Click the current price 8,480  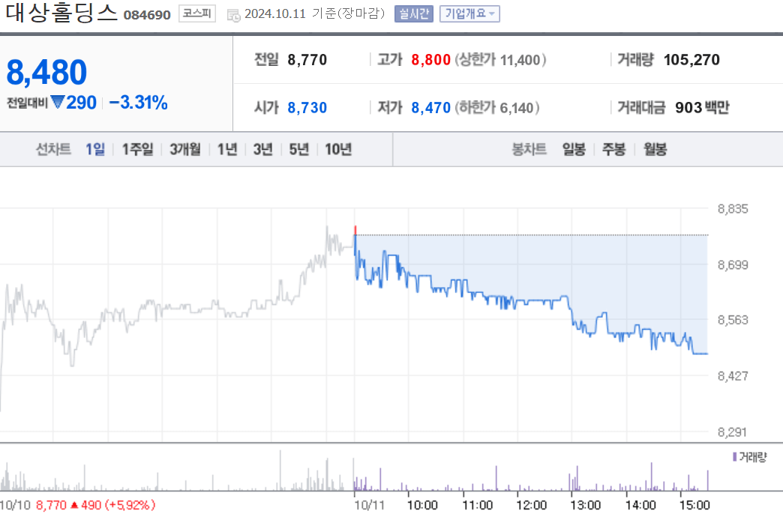click(46, 73)
